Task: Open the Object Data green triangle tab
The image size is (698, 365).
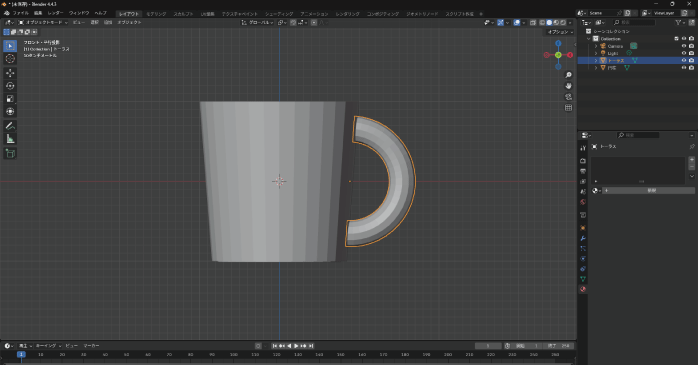Action: [583, 279]
